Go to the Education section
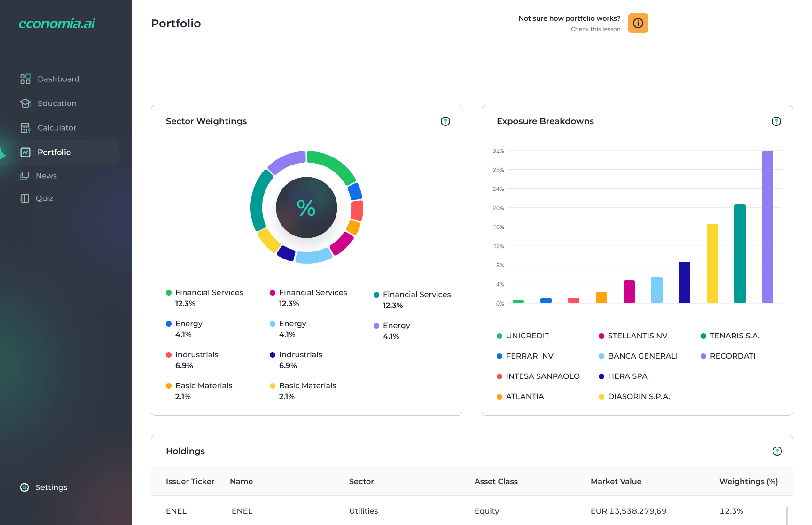 coord(57,103)
